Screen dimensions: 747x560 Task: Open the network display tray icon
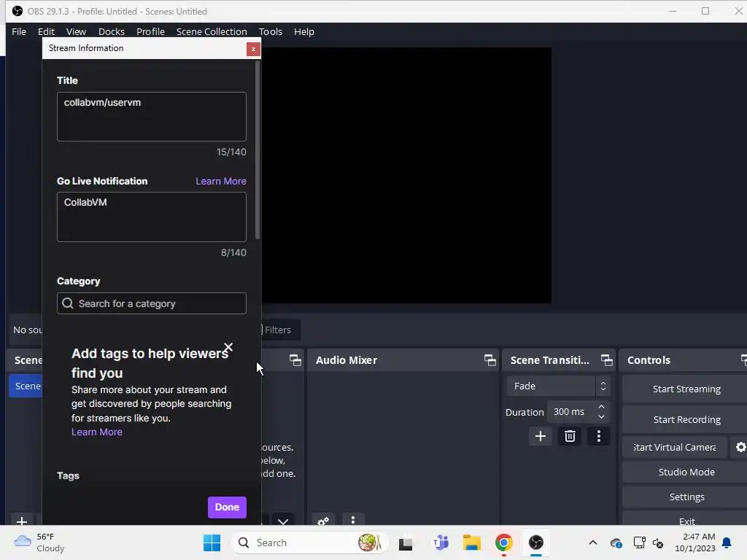pyautogui.click(x=639, y=542)
